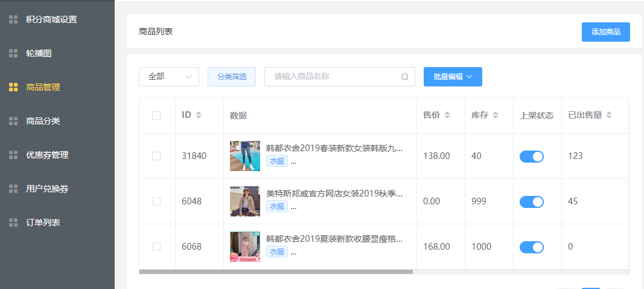Open the 全部 filter dropdown
Image resolution: width=644 pixels, height=289 pixels.
(169, 77)
